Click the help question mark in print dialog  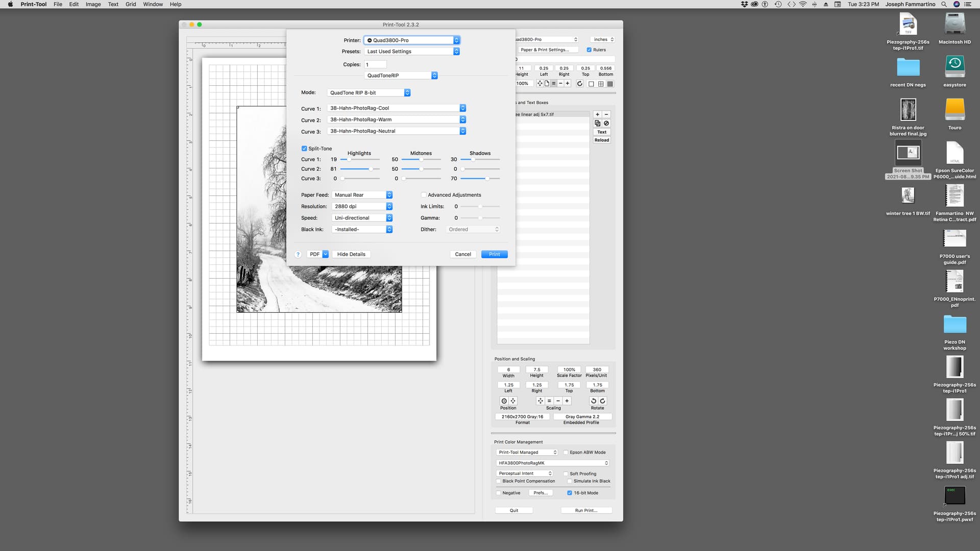[x=298, y=255]
